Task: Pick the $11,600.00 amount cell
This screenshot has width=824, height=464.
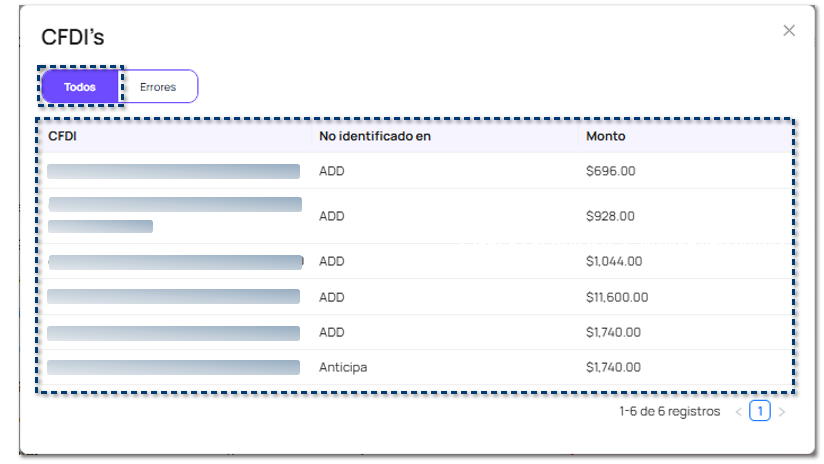Action: coord(617,297)
